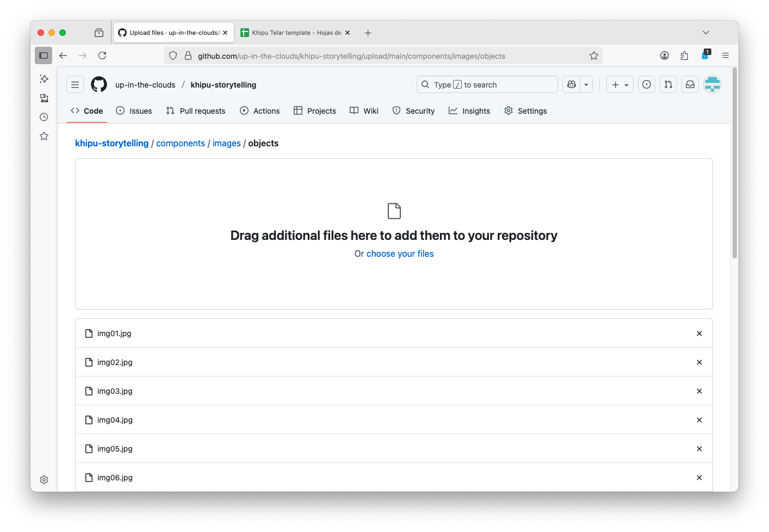Click the choose your files link

tap(400, 253)
